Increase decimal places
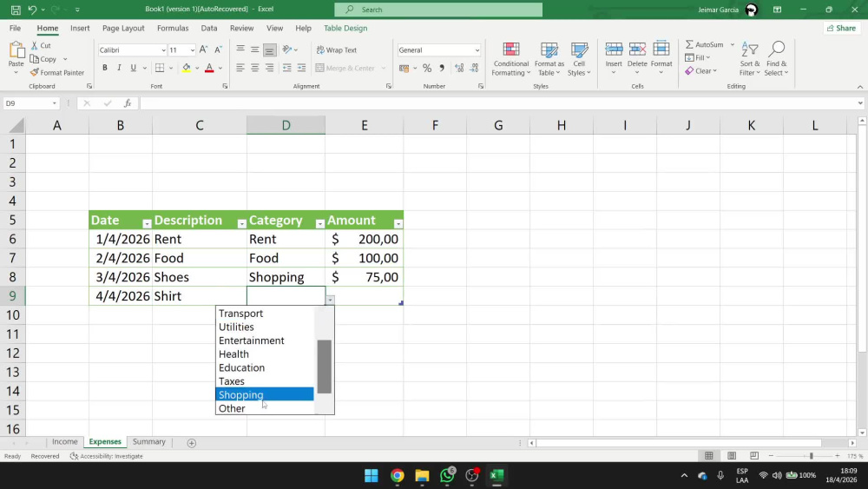 pyautogui.click(x=459, y=68)
